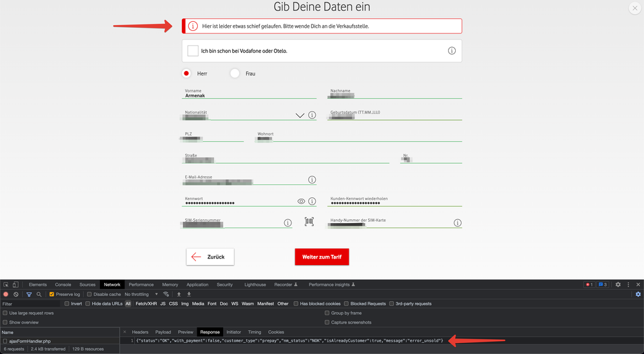This screenshot has width=644, height=354.
Task: Show password with the eye icon
Action: [301, 201]
